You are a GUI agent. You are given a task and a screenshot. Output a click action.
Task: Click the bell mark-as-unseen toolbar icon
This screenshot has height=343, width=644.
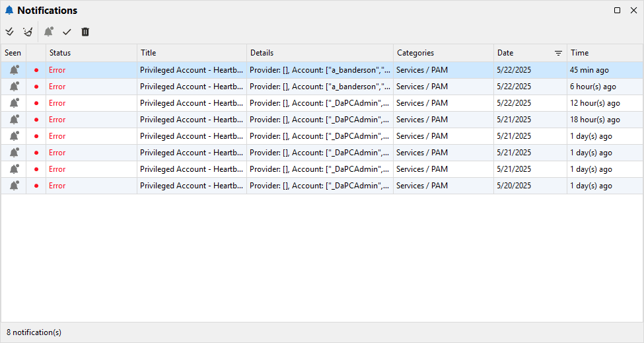[48, 32]
